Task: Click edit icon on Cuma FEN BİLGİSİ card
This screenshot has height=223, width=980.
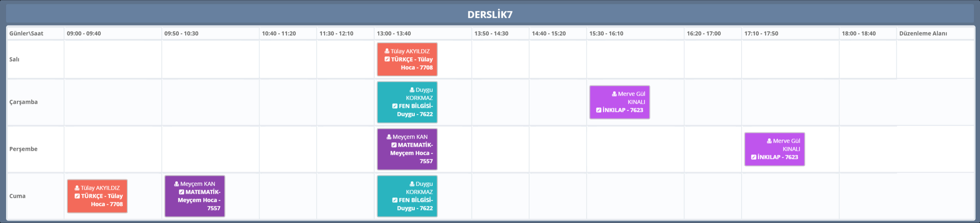Action: pyautogui.click(x=395, y=200)
